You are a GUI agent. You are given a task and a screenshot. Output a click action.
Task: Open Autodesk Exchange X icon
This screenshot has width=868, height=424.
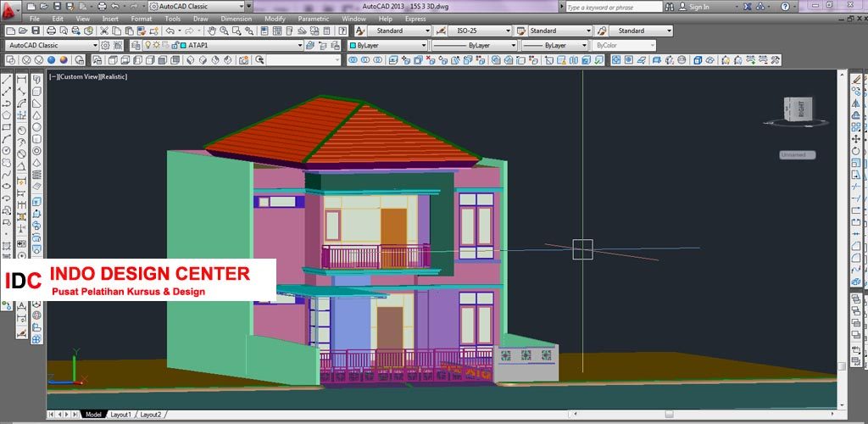(x=748, y=7)
